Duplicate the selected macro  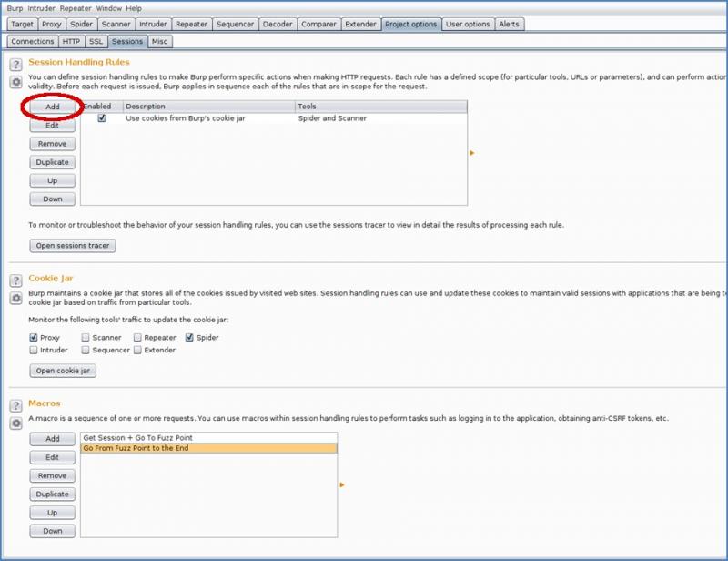[x=53, y=495]
